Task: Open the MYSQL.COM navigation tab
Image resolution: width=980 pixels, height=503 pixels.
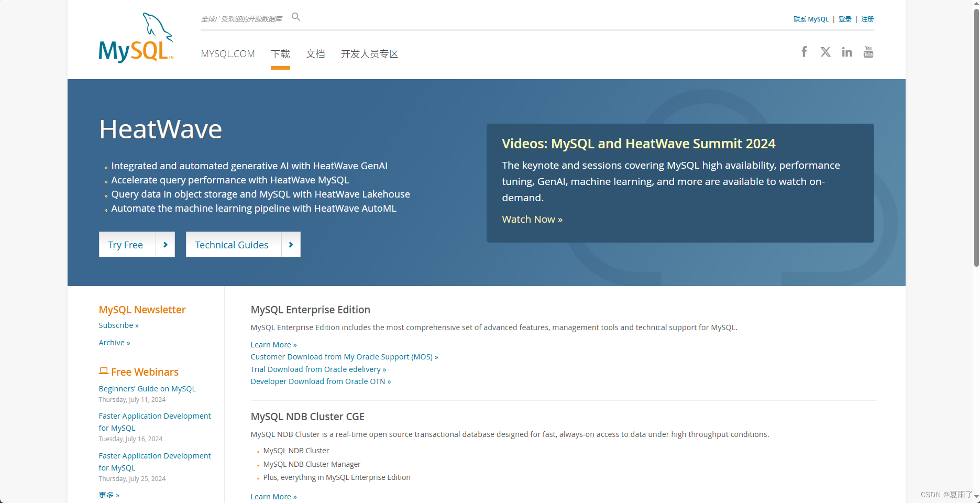Action: coord(228,54)
